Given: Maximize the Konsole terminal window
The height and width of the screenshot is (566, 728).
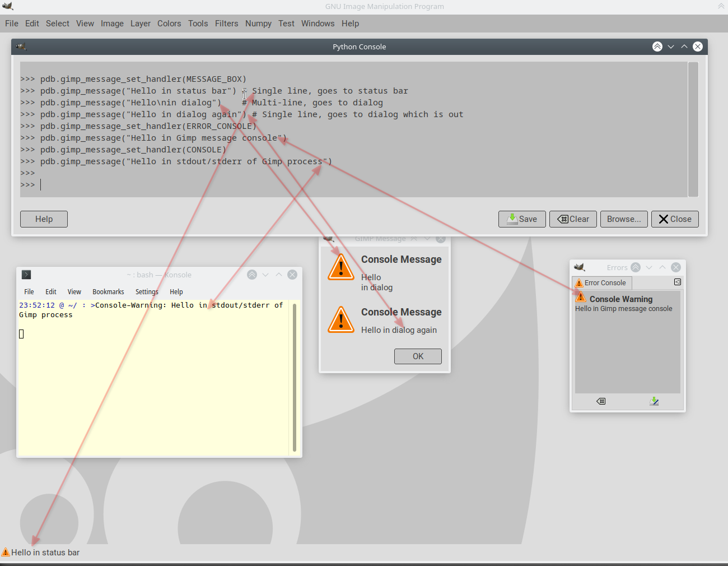Looking at the screenshot, I should pyautogui.click(x=279, y=275).
